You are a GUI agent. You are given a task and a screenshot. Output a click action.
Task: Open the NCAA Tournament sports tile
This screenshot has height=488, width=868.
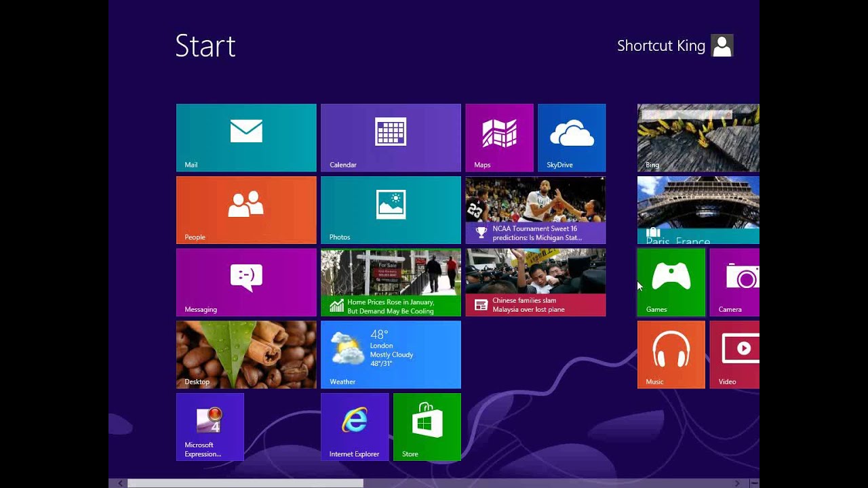pyautogui.click(x=536, y=210)
